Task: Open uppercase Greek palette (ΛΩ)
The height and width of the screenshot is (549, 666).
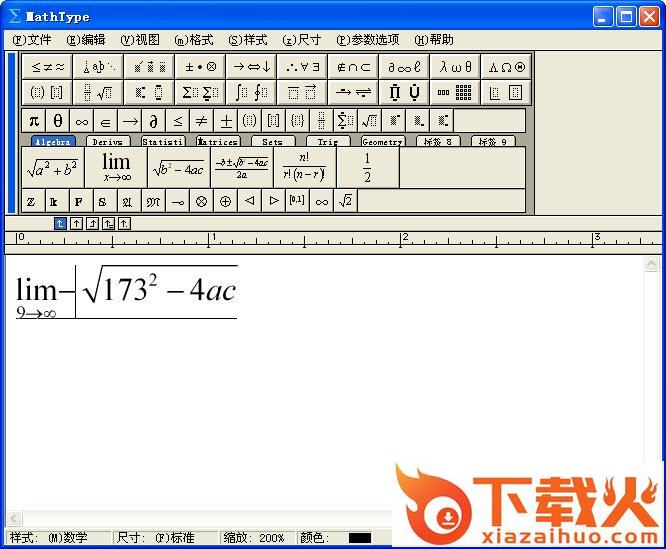Action: point(506,67)
